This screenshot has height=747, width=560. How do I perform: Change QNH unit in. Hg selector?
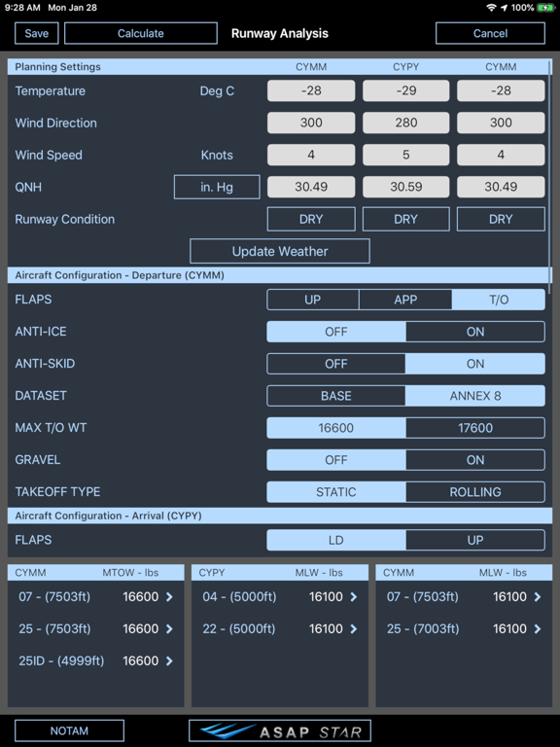point(217,187)
